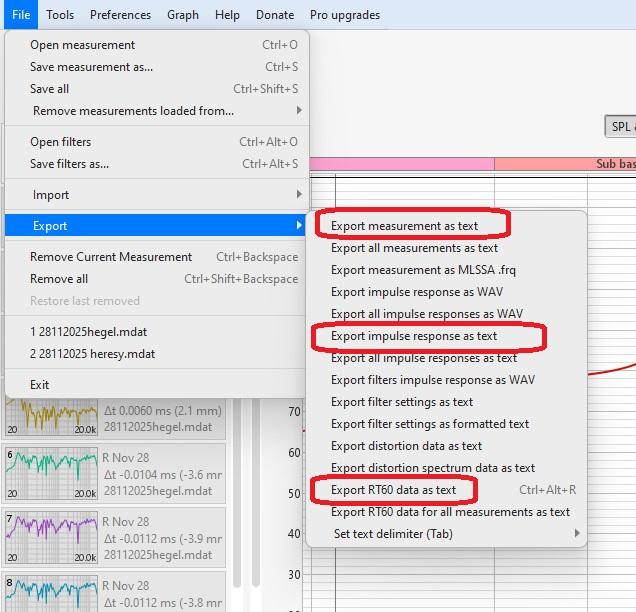This screenshot has width=636, height=612.
Task: Select Remove Current Measurement
Action: [110, 257]
